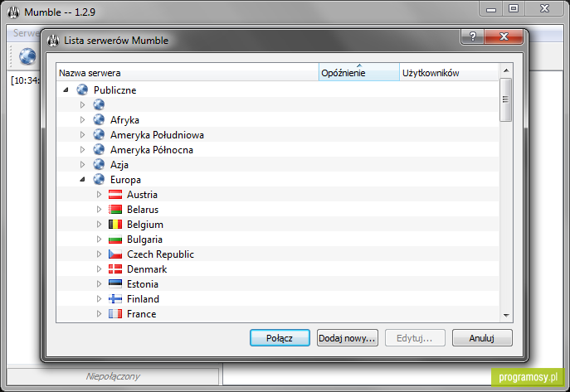Click the Niepołączony status bar text

(x=113, y=376)
